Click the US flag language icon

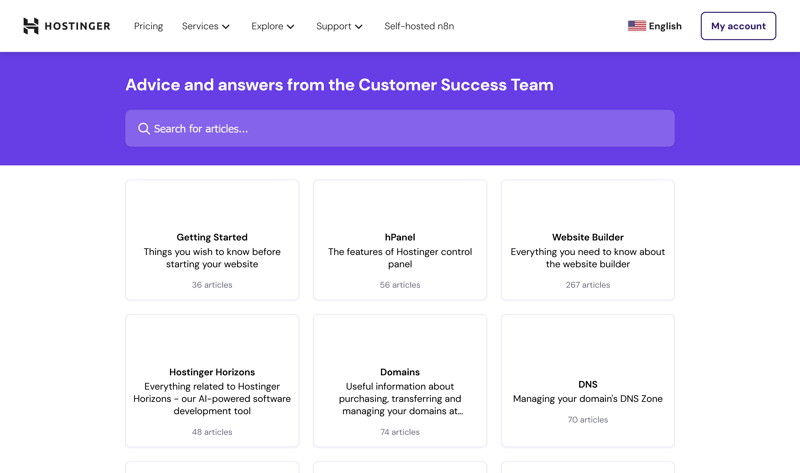pos(636,26)
